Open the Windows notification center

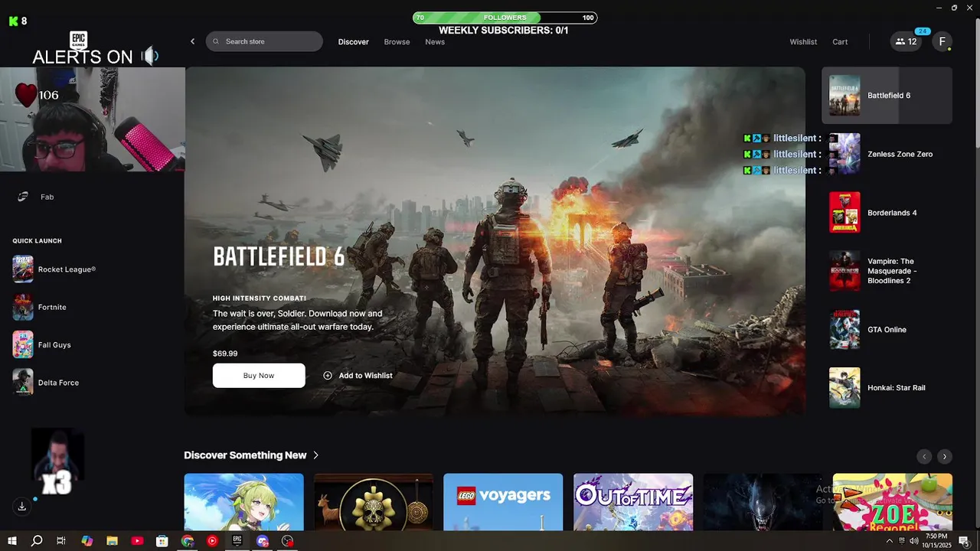pyautogui.click(x=964, y=541)
